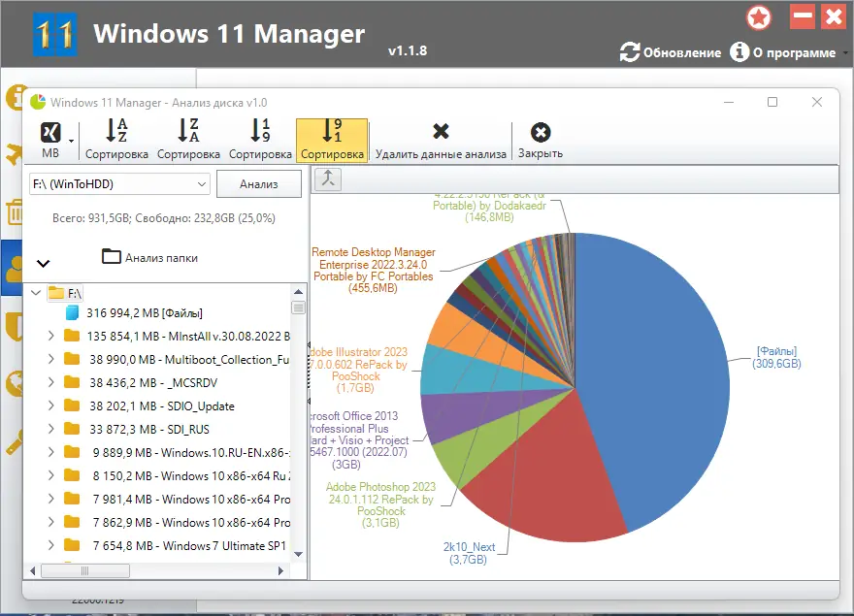This screenshot has height=616, width=854.
Task: Expand the _MCSRDV folder
Action: [x=50, y=382]
